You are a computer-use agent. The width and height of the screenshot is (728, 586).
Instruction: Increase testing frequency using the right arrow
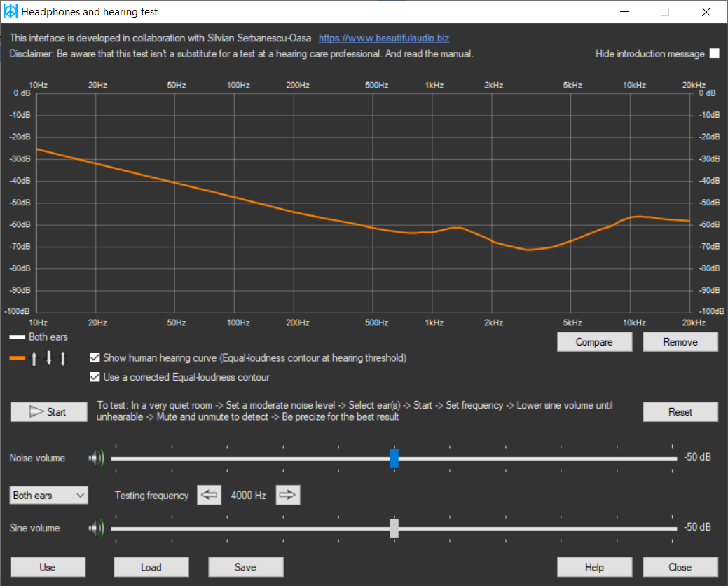pyautogui.click(x=287, y=495)
